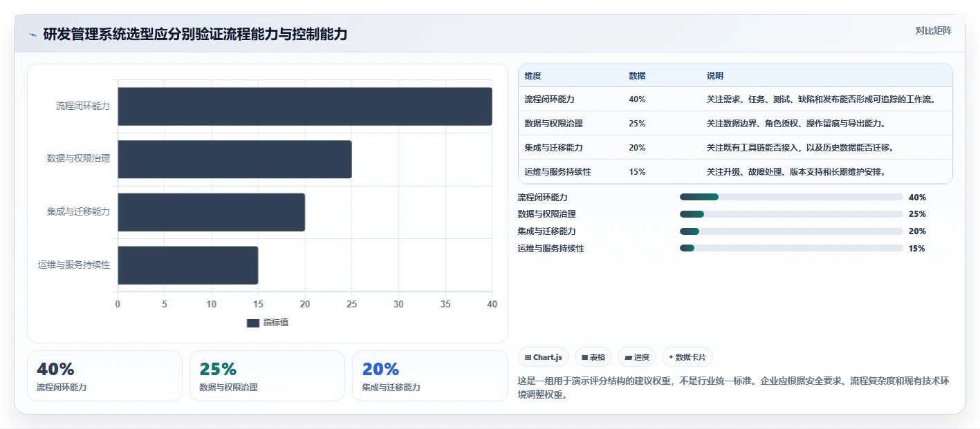Click the 25% 数据与权限治理 data card

[x=267, y=376]
